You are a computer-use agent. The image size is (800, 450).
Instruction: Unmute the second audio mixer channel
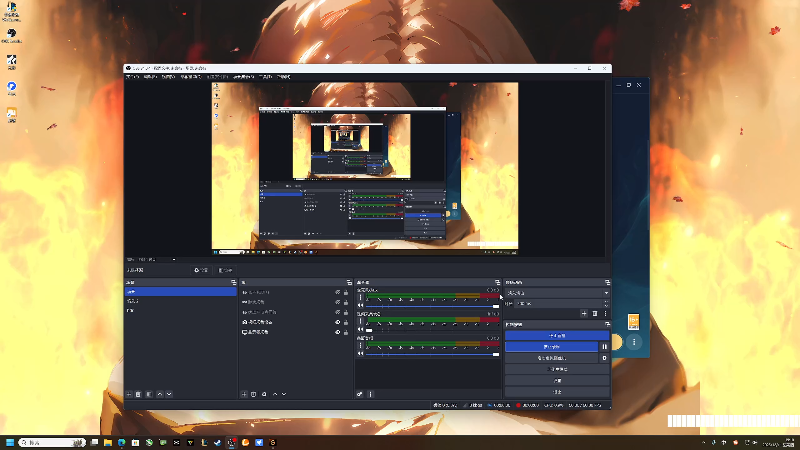[361, 330]
